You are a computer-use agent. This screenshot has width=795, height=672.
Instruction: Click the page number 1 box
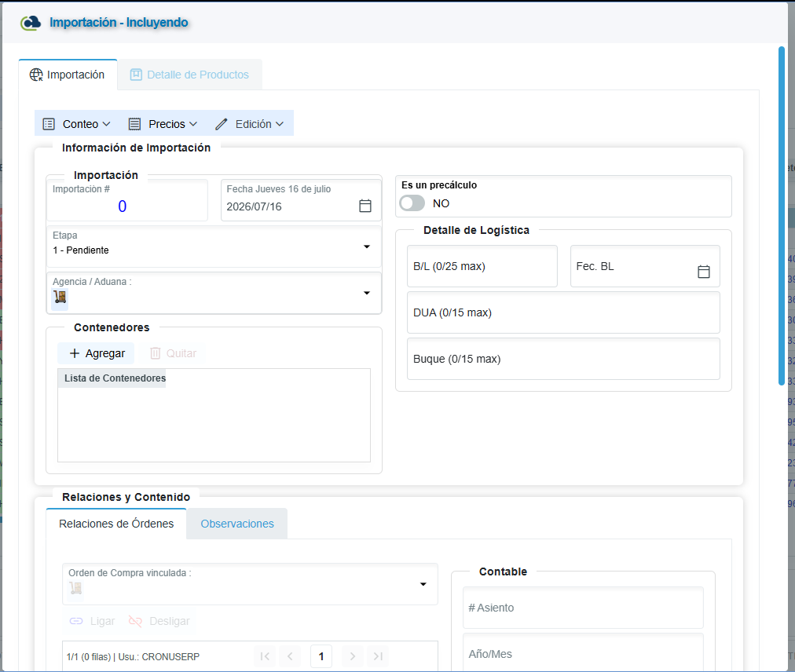click(321, 656)
